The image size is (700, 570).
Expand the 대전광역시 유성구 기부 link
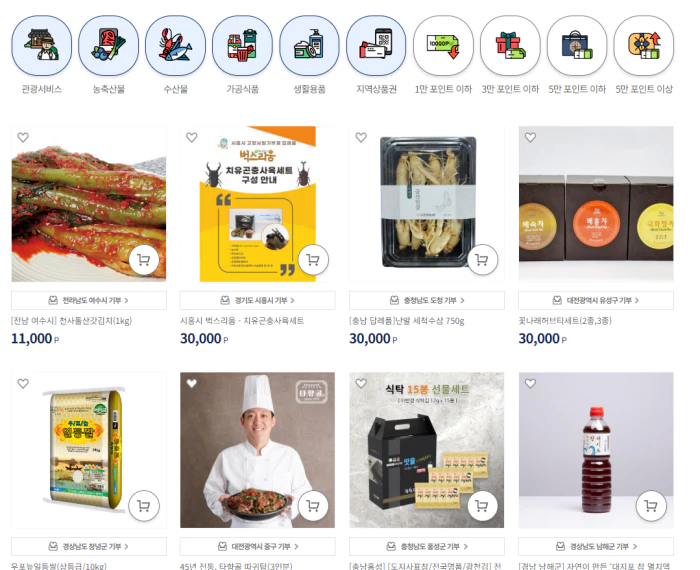tap(596, 300)
